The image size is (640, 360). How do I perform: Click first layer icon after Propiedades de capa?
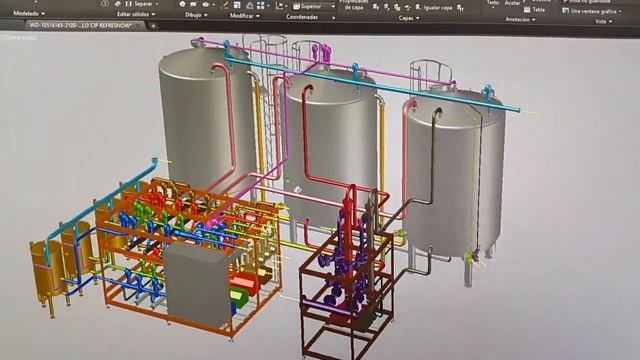point(376,7)
